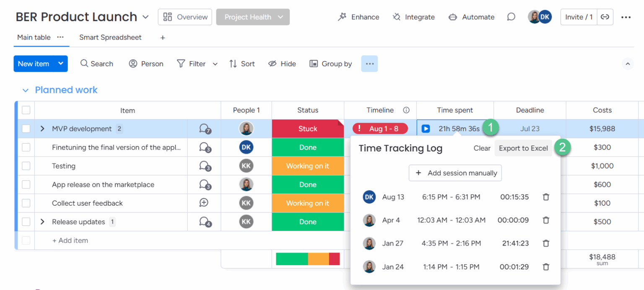
Task: Click Add item at the bottom of the group
Action: pos(70,240)
